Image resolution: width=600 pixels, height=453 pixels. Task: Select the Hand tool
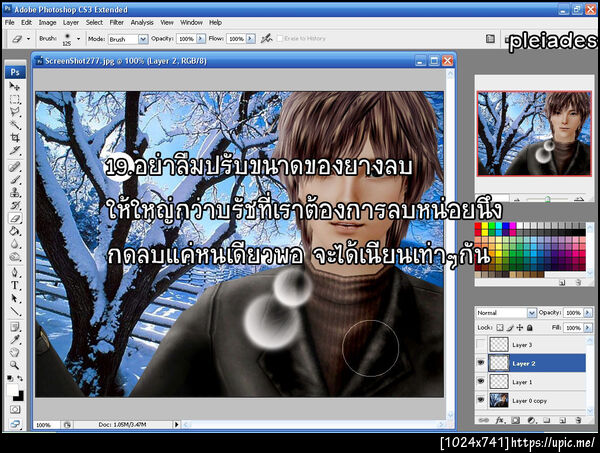pyautogui.click(x=15, y=352)
